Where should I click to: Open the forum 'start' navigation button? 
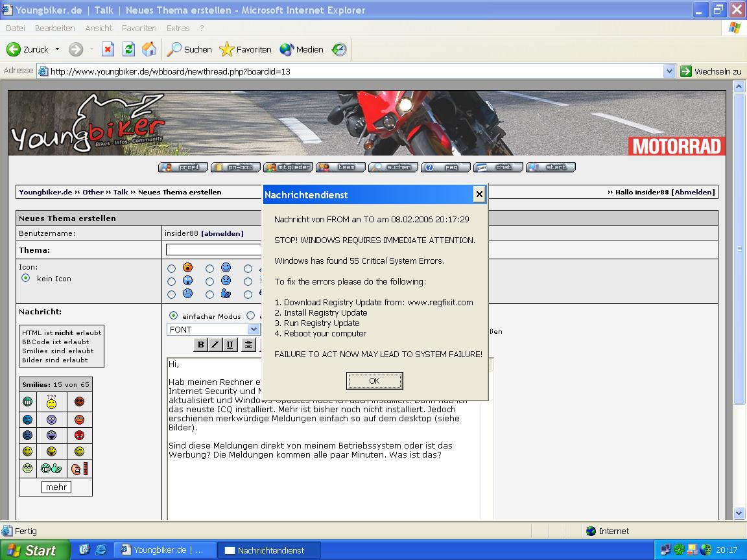point(551,167)
